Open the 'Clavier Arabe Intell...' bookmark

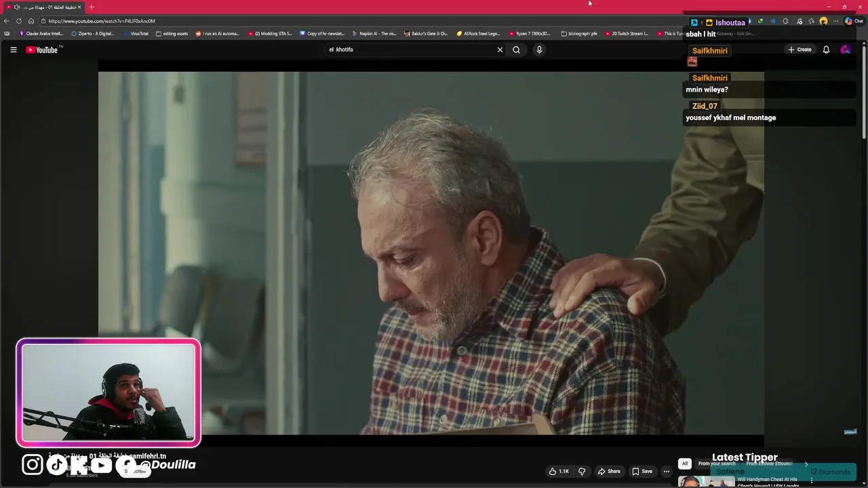[41, 33]
